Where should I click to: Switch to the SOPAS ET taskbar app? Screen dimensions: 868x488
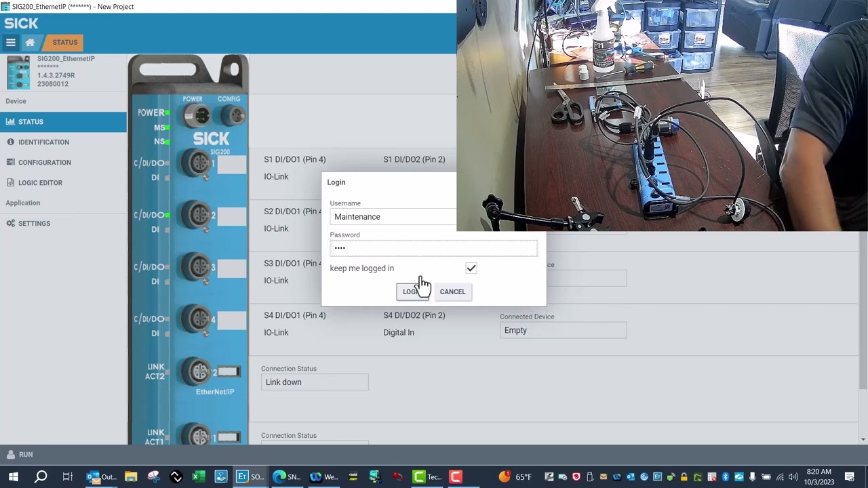tap(250, 476)
